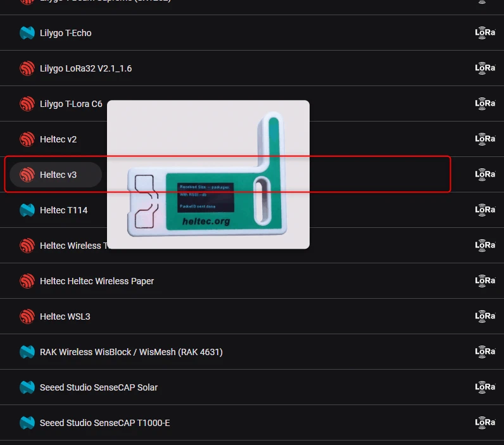The image size is (504, 445).
Task: Click the LoRa badge on Heltec v3 row
Action: coord(485,175)
